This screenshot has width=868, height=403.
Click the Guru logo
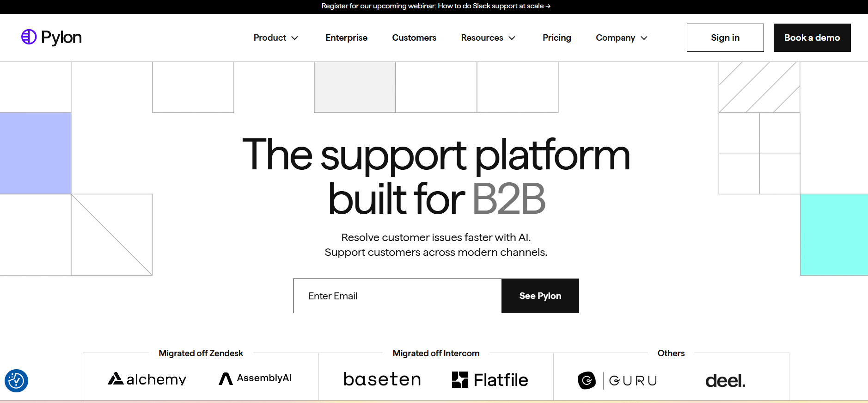(617, 380)
